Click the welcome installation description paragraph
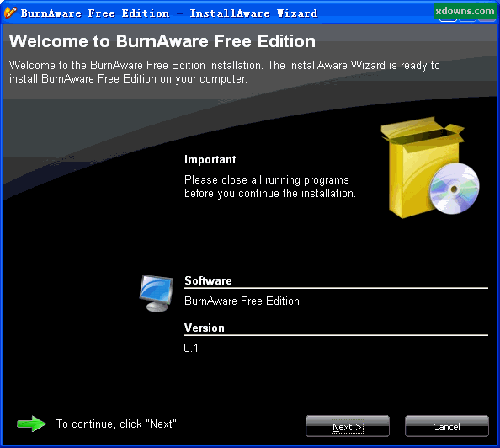The height and width of the screenshot is (448, 500). pos(225,72)
